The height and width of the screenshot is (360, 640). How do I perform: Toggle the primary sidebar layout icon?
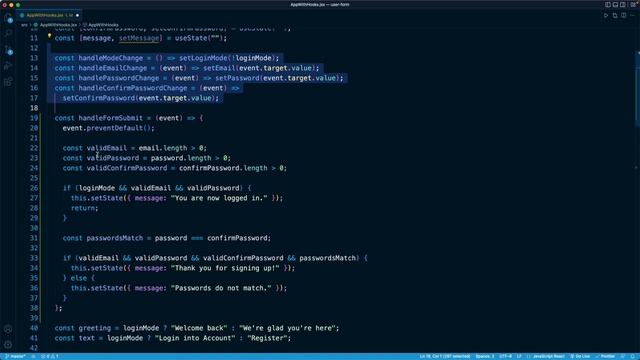[608, 4]
